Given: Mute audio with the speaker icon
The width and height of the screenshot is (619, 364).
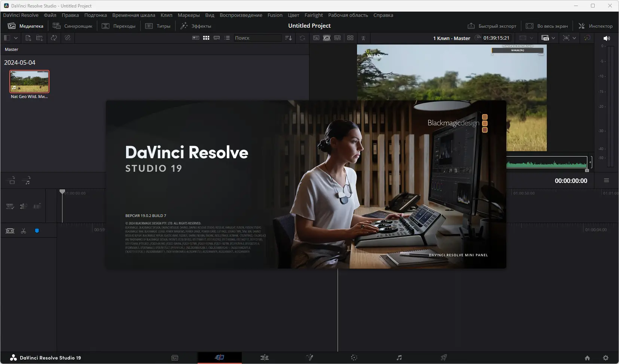Looking at the screenshot, I should [607, 38].
